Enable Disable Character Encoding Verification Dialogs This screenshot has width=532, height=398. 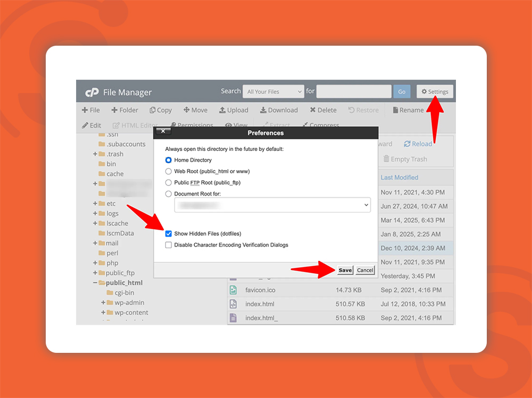[x=168, y=245]
